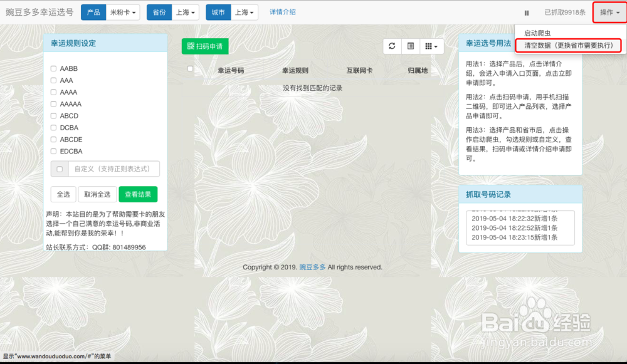This screenshot has width=627, height=364.
Task: Click the green 查看结果 button
Action: point(138,194)
